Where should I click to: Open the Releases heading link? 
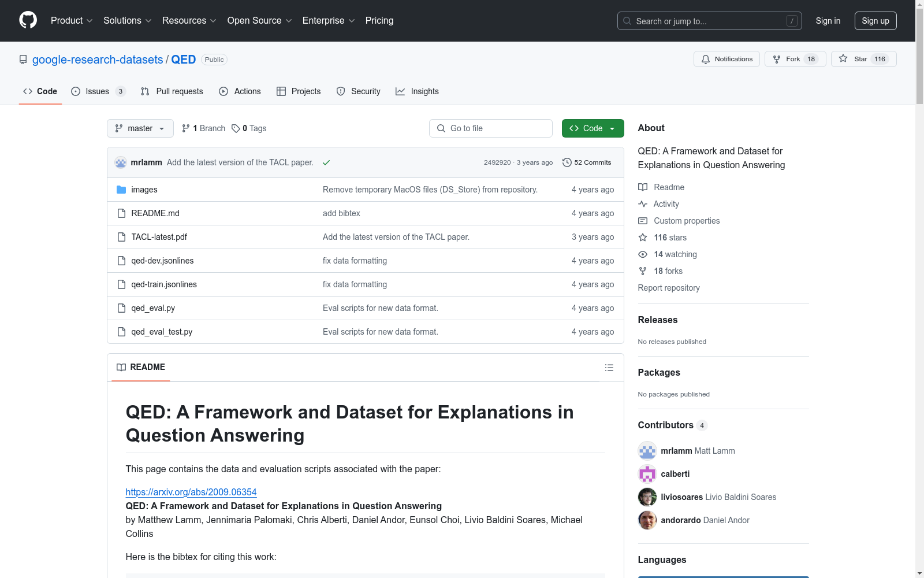click(658, 320)
